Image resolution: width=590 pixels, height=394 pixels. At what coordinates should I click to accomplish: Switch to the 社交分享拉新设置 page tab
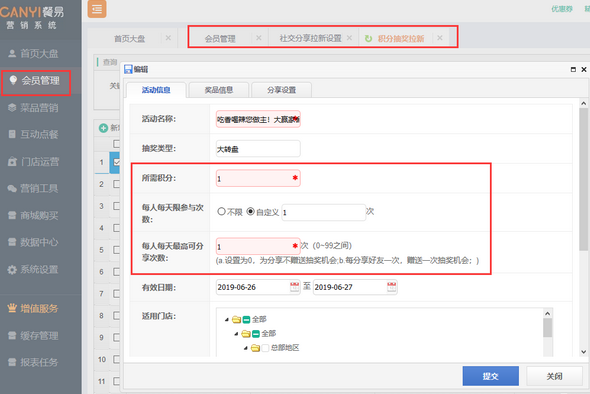pyautogui.click(x=310, y=38)
